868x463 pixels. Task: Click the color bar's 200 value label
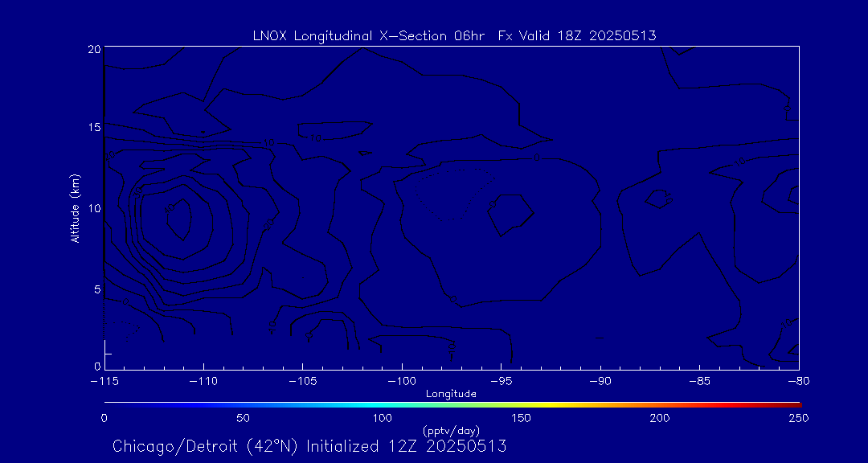(661, 418)
